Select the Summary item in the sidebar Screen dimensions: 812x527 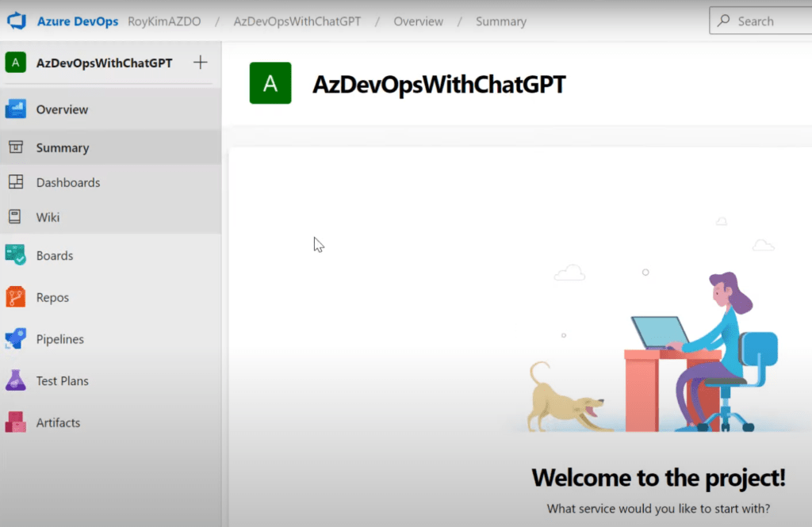pos(62,148)
